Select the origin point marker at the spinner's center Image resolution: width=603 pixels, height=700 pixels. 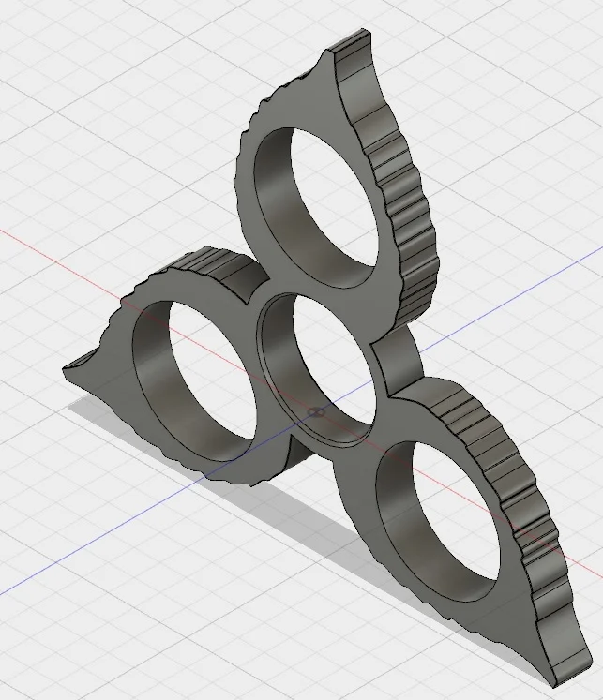316,412
